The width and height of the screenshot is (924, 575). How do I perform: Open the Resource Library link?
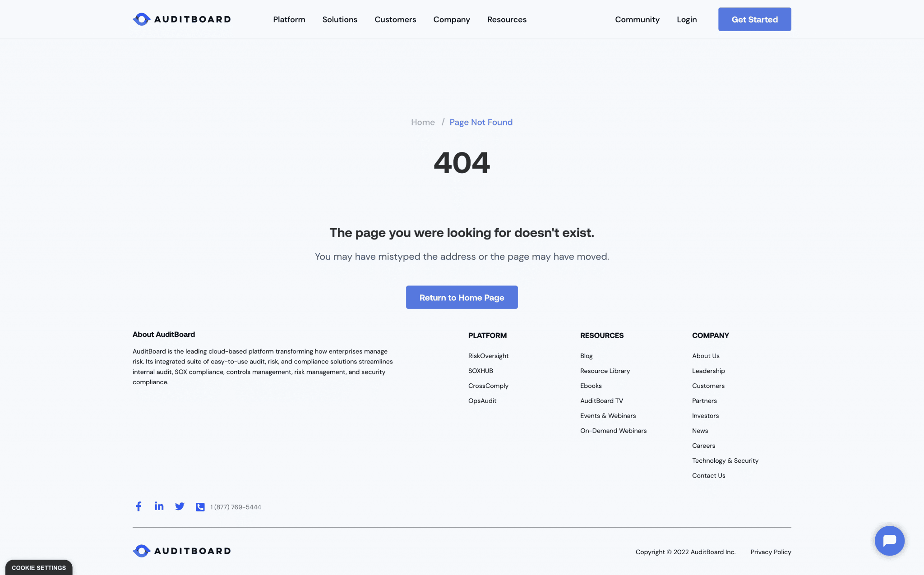[605, 371]
